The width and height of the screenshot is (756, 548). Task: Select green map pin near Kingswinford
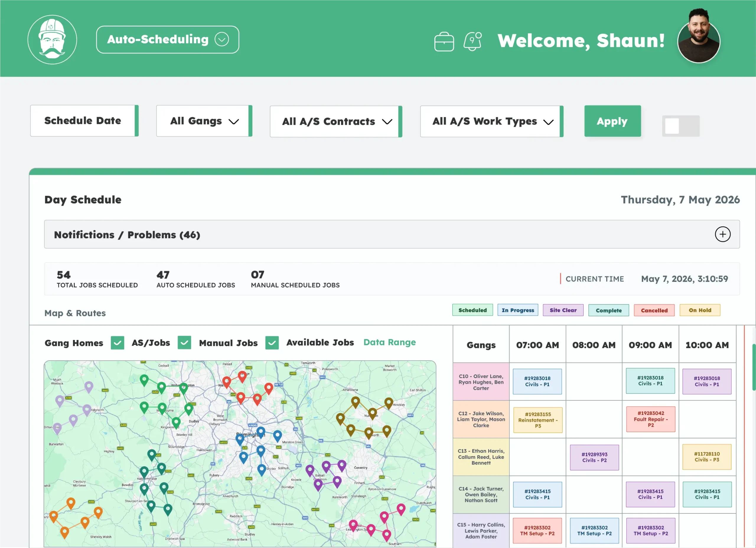176,423
